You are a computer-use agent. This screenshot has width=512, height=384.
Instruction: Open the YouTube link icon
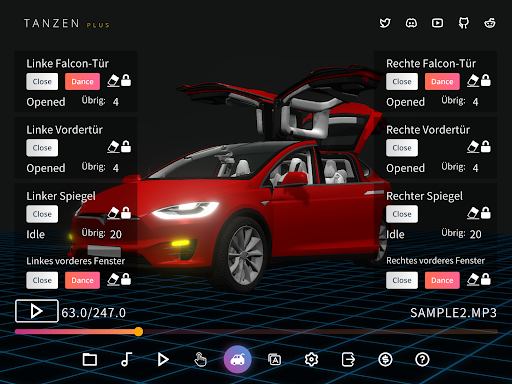437,23
